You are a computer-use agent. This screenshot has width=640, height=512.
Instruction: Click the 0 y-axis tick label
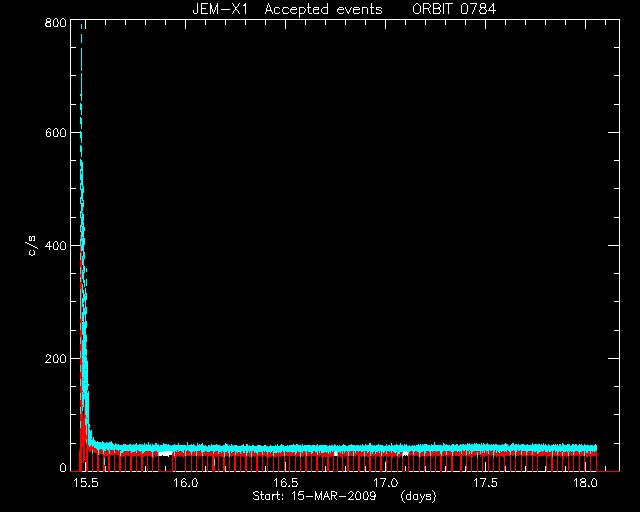[x=63, y=467]
